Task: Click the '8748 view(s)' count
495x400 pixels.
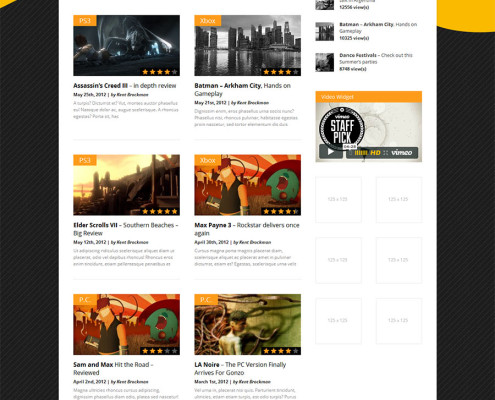Action: pos(353,69)
